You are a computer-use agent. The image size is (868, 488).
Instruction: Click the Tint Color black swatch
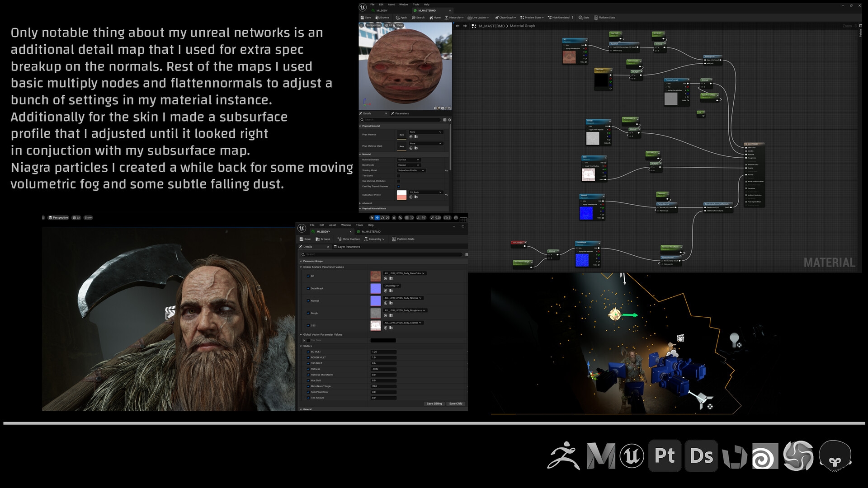pos(383,340)
